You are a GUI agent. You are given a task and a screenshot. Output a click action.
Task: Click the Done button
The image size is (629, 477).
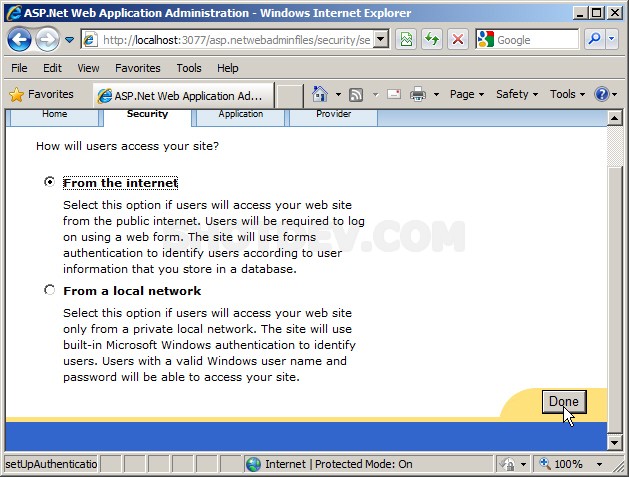pos(564,402)
